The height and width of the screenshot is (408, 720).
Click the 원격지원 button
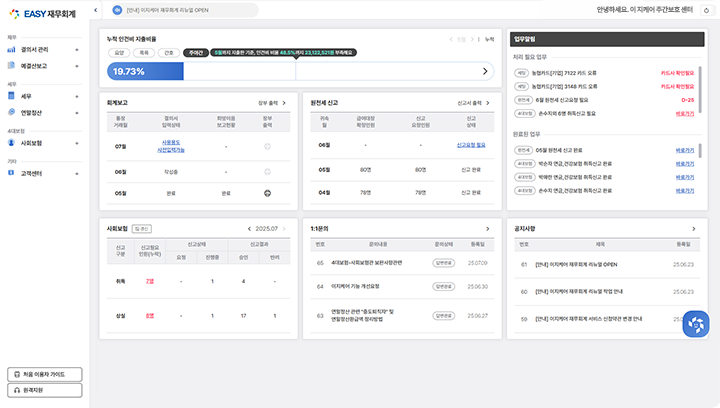click(45, 390)
